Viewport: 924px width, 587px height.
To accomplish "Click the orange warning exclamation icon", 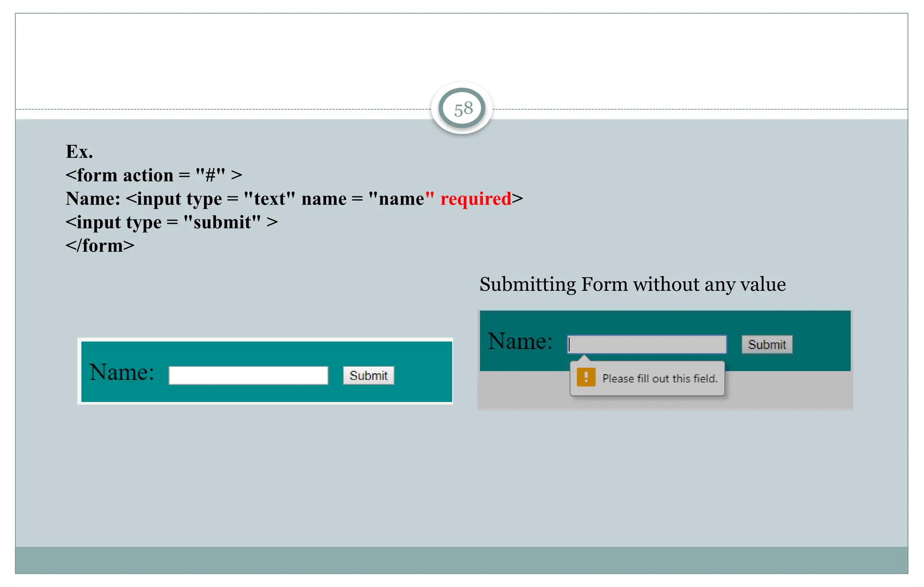I will click(x=586, y=377).
